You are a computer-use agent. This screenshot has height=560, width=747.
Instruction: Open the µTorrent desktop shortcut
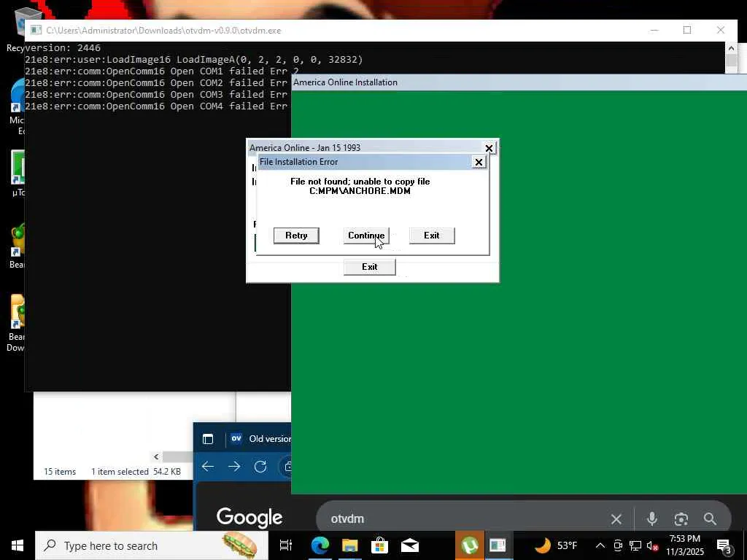point(18,174)
